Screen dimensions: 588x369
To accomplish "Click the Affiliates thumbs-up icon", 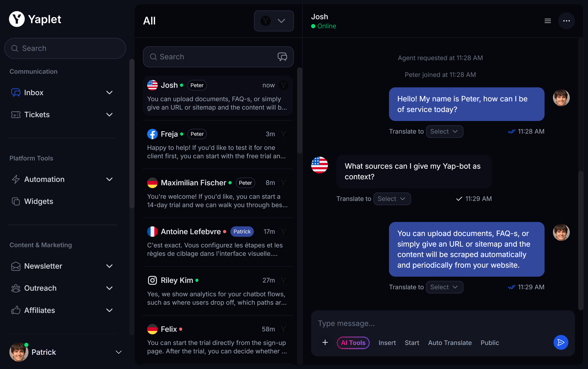I will [16, 310].
